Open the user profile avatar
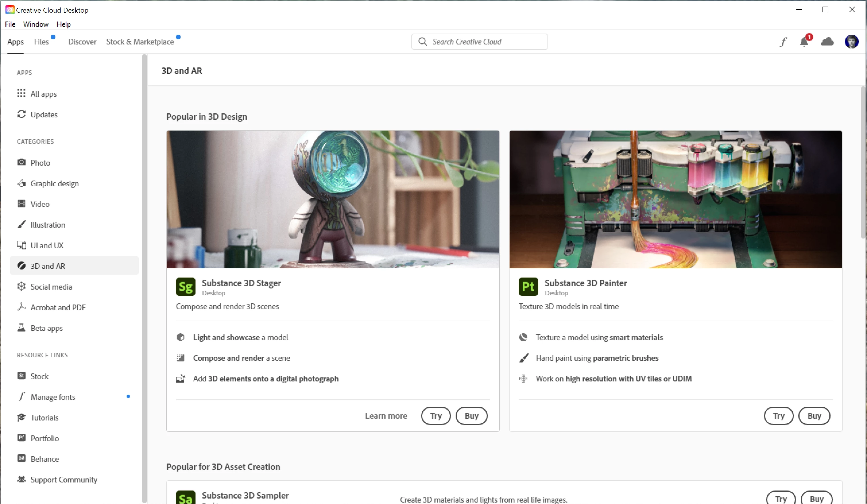Viewport: 867px width, 504px height. tap(851, 42)
